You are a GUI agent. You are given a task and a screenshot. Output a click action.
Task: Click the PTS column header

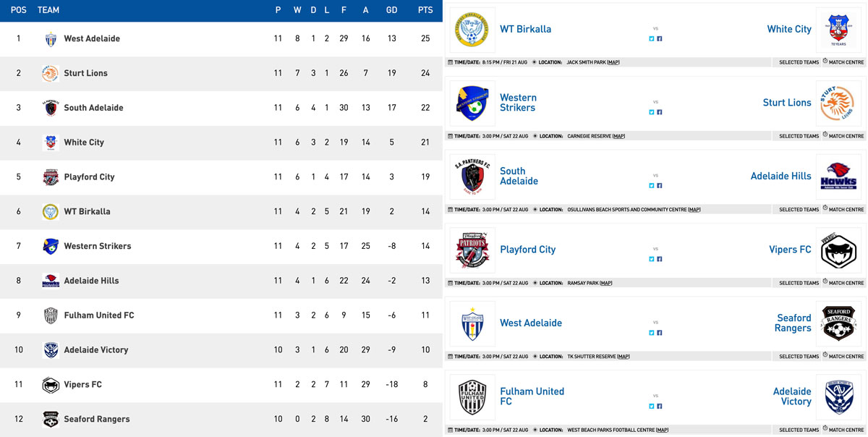[425, 10]
